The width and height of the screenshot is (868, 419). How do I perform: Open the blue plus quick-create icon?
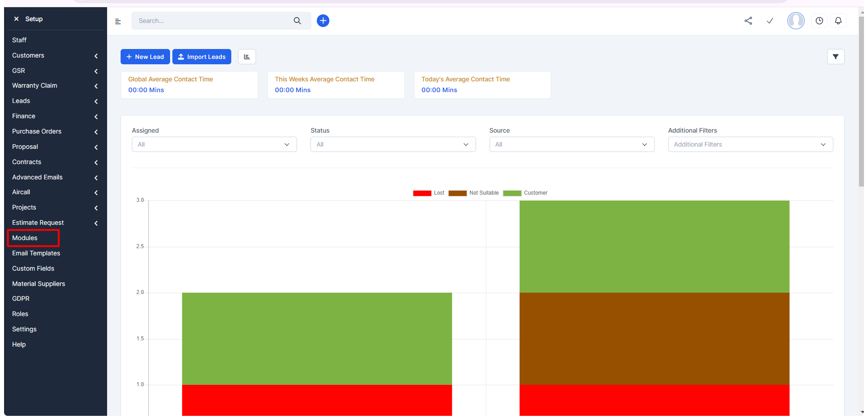coord(323,21)
